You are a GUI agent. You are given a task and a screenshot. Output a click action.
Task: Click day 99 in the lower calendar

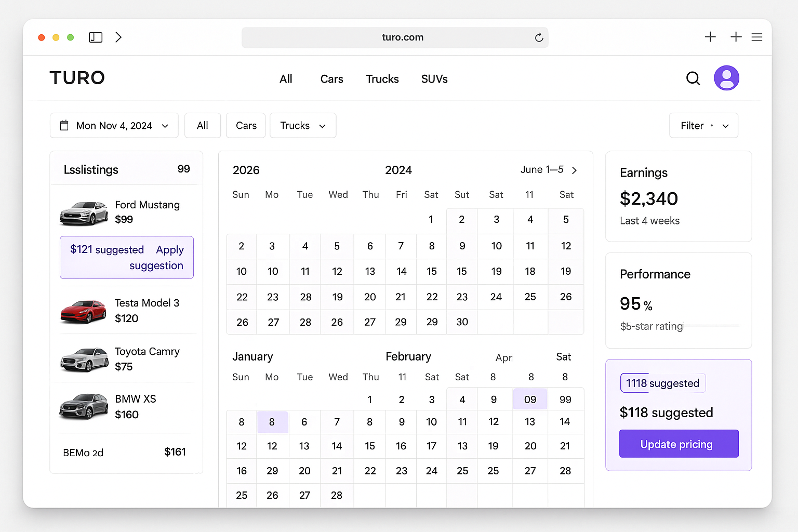(565, 400)
